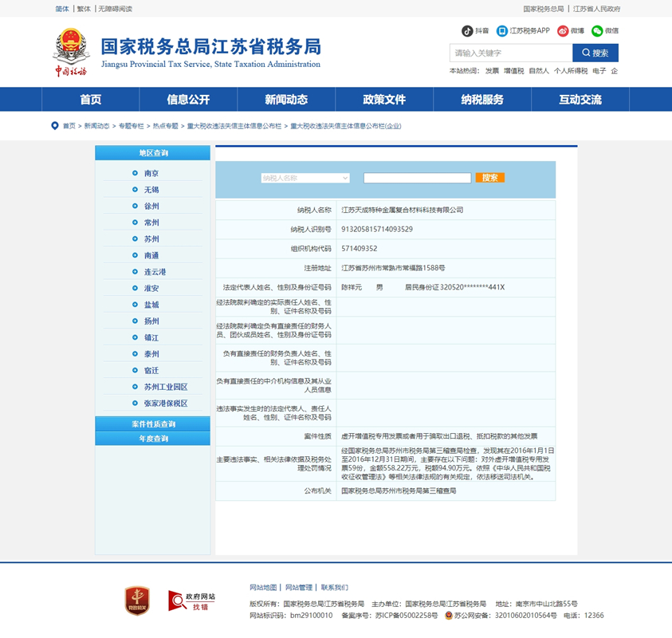Switch to 简体 language
672x638 pixels.
[x=62, y=9]
